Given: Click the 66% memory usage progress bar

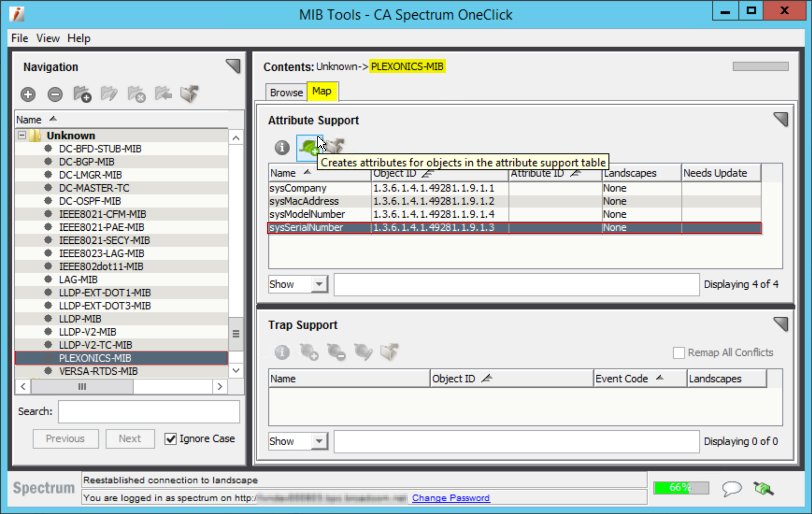Looking at the screenshot, I should point(681,487).
